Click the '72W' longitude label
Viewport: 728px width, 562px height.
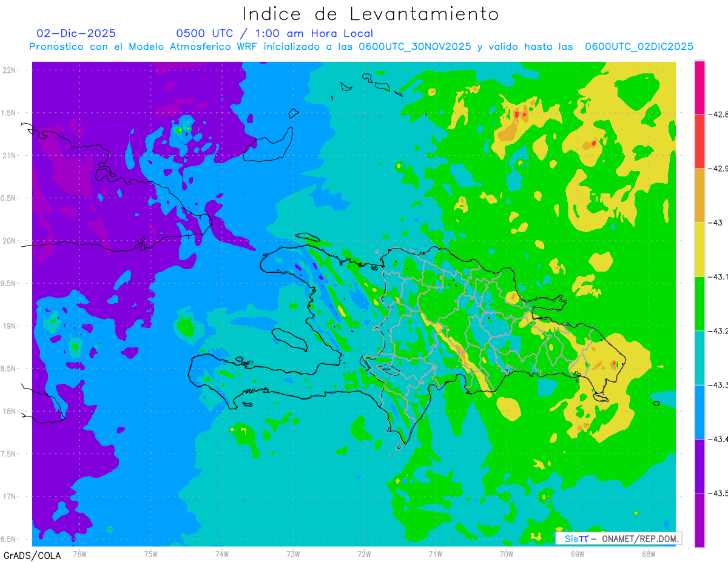tap(364, 554)
